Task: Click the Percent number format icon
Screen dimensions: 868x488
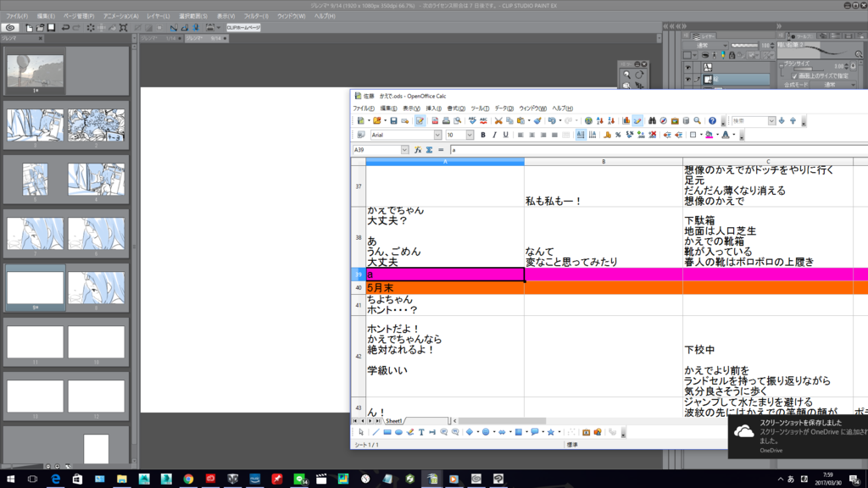Action: click(x=618, y=135)
